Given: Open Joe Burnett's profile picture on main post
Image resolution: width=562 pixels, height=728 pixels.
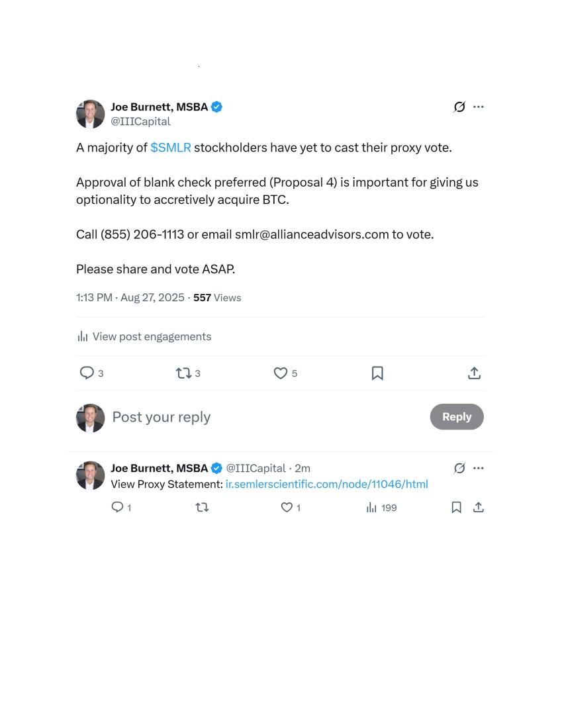Looking at the screenshot, I should click(91, 114).
